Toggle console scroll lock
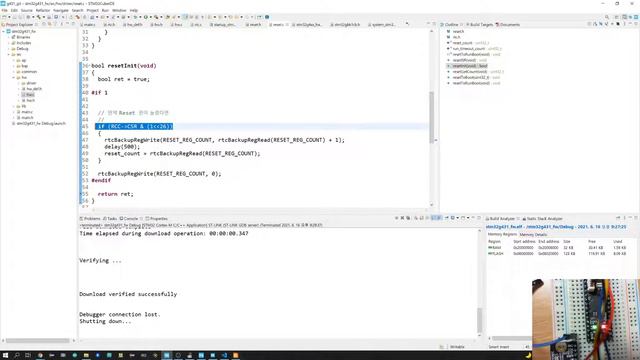 point(422,218)
